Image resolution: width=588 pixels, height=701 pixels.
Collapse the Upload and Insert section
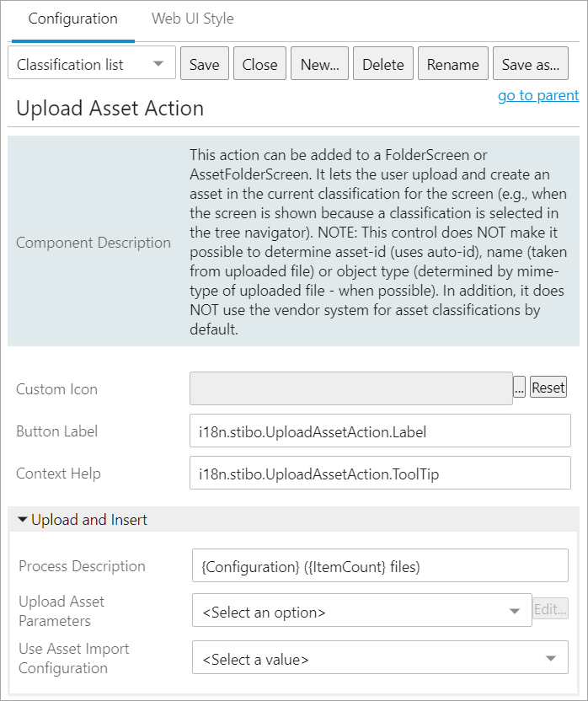coord(23,520)
